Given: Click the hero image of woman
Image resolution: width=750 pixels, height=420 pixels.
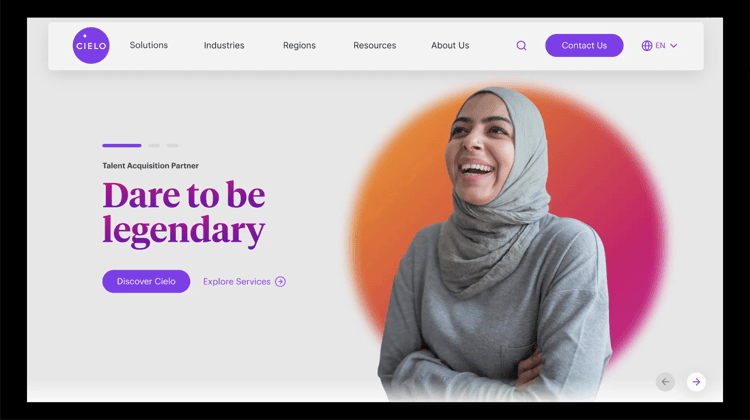Looking at the screenshot, I should click(497, 244).
